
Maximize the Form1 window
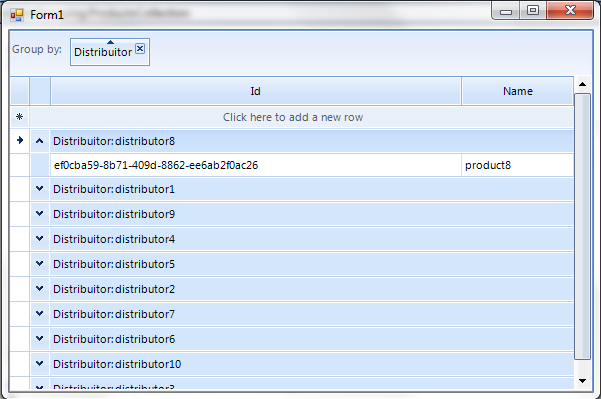[533, 10]
